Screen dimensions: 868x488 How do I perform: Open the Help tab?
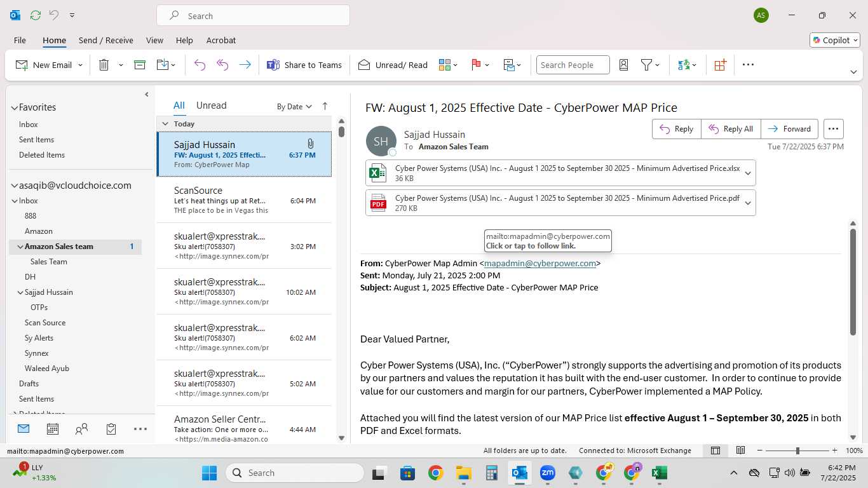184,40
